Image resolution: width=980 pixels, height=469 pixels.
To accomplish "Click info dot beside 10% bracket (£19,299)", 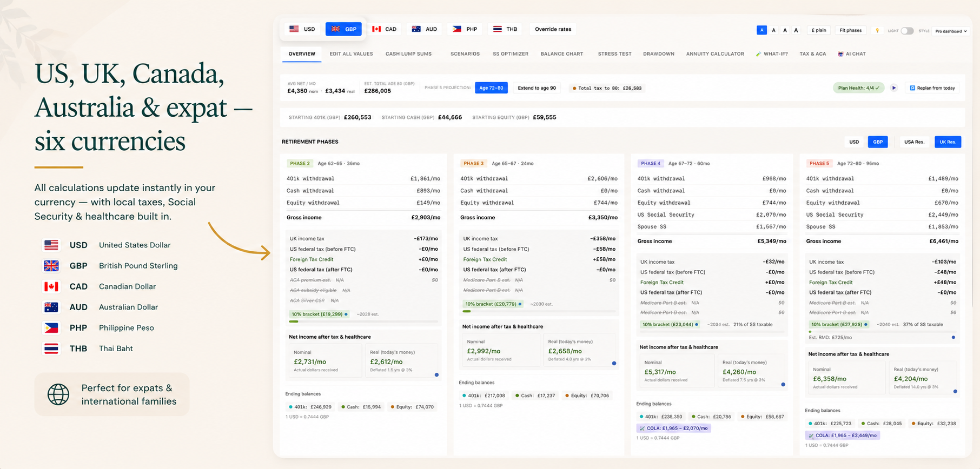I will 346,314.
